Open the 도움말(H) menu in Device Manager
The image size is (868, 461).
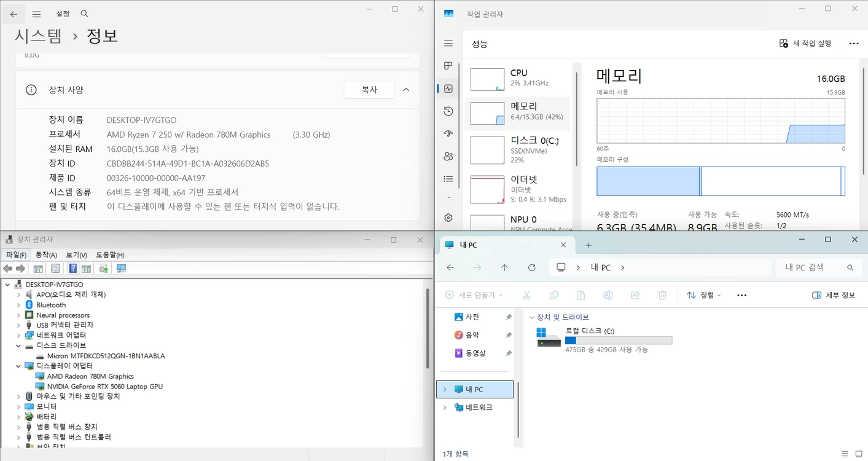pyautogui.click(x=110, y=255)
